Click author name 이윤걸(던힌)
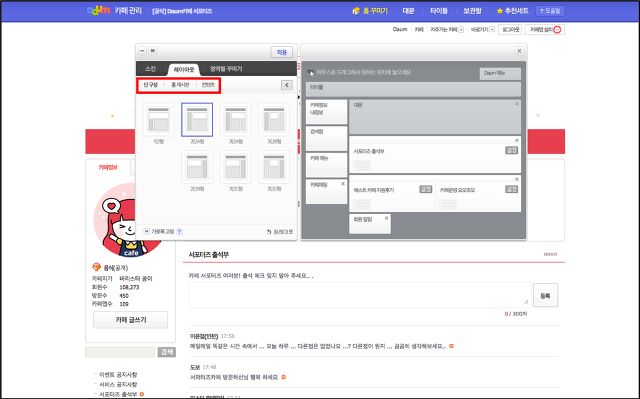This screenshot has height=399, width=640. click(x=204, y=336)
